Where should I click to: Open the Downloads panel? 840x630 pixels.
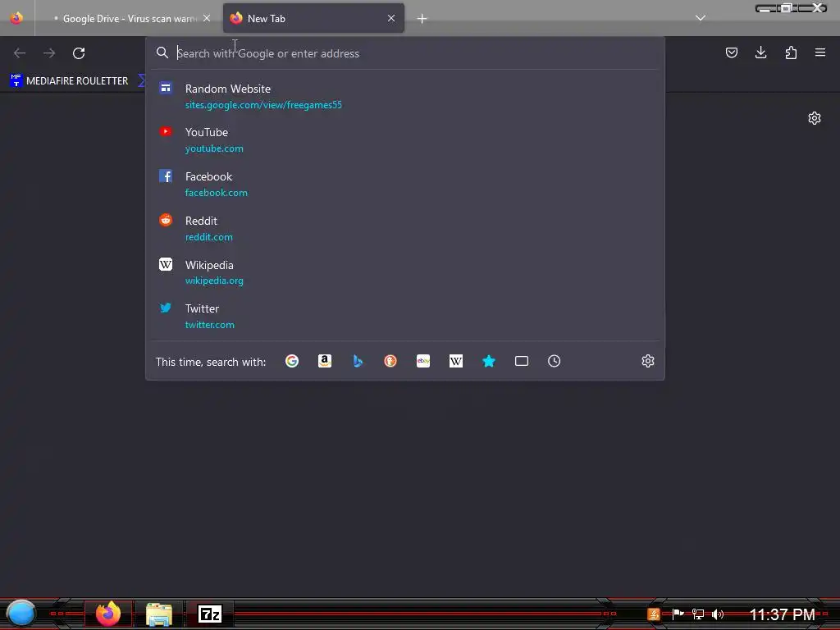(760, 52)
